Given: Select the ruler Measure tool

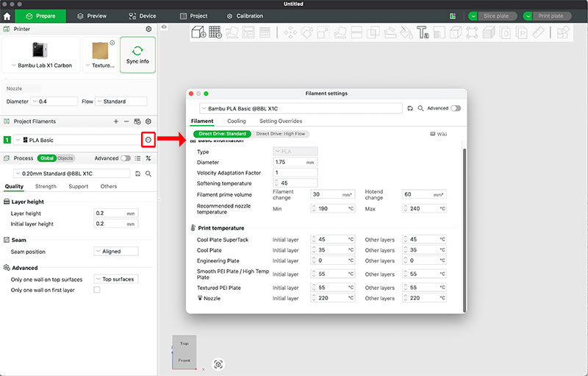Looking at the screenshot, I should 538,32.
